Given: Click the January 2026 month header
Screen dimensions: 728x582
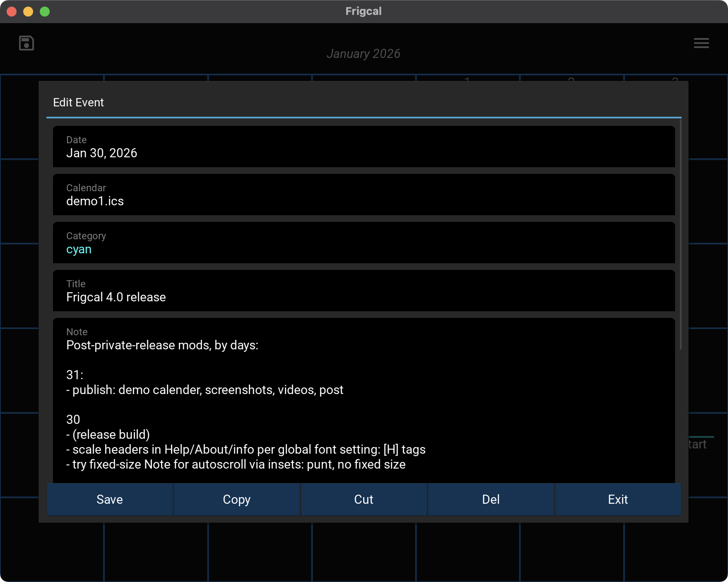Looking at the screenshot, I should click(x=364, y=54).
